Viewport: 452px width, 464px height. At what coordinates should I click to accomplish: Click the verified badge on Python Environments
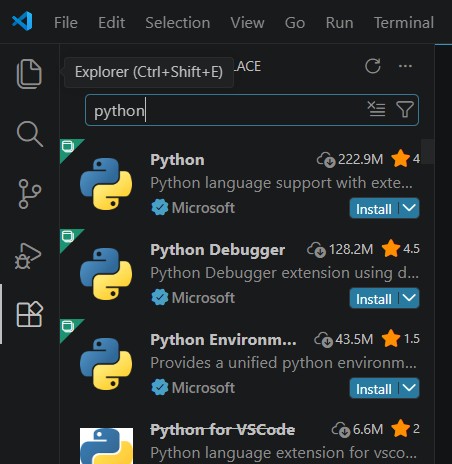click(160, 388)
